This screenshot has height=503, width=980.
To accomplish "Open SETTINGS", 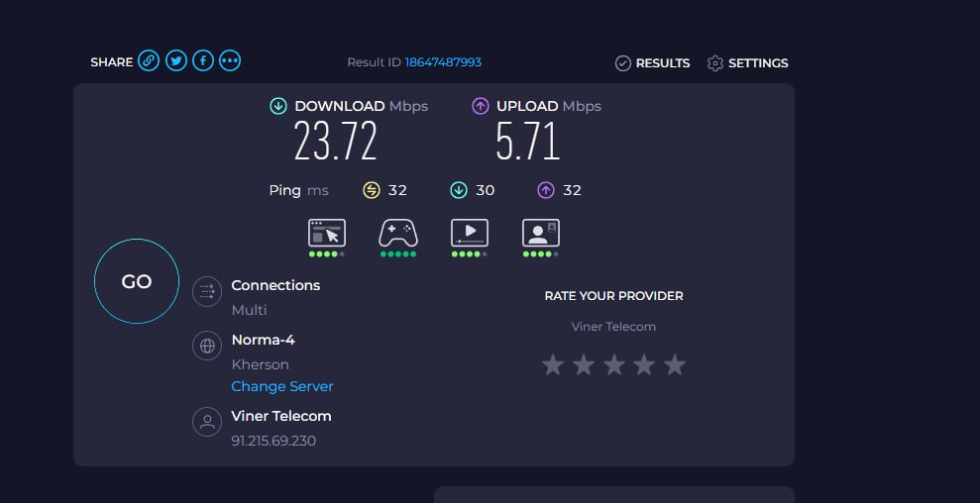I will 747,63.
